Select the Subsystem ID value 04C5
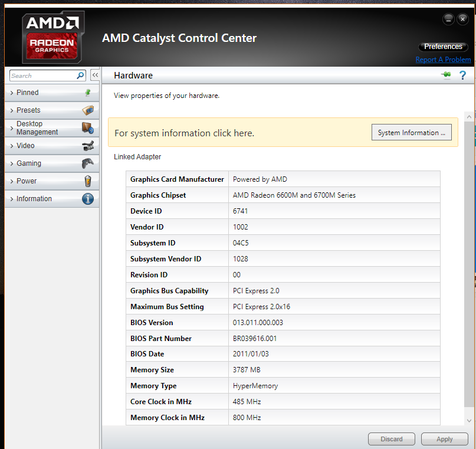This screenshot has height=449, width=476. [241, 243]
